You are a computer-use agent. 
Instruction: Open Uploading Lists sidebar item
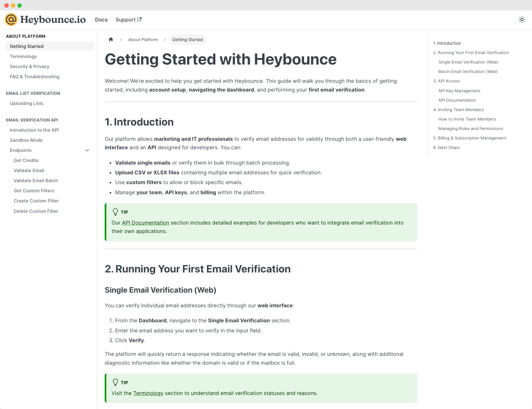click(x=26, y=103)
